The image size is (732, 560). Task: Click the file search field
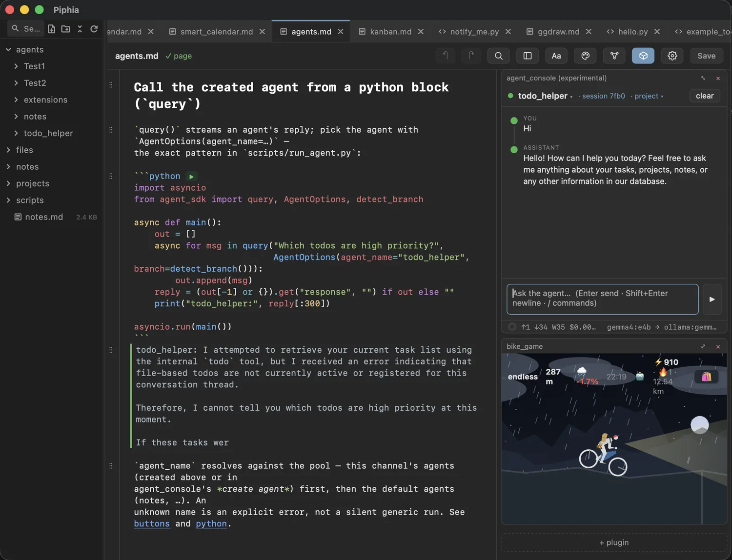26,29
